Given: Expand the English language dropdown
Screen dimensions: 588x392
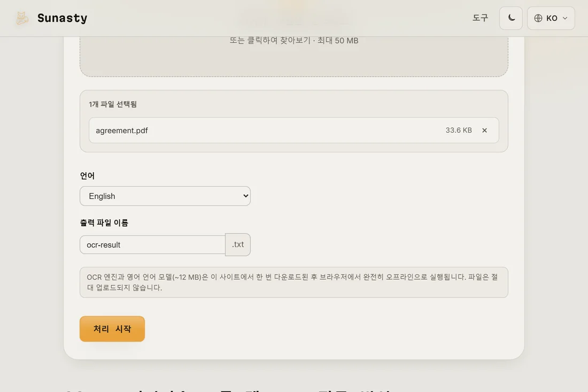Looking at the screenshot, I should click(165, 196).
